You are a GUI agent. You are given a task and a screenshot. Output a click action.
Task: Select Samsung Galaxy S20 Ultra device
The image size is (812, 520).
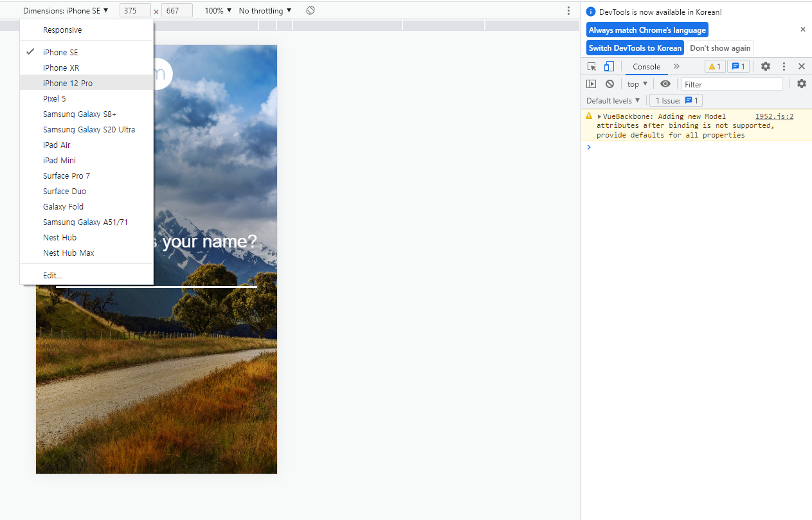tap(87, 130)
